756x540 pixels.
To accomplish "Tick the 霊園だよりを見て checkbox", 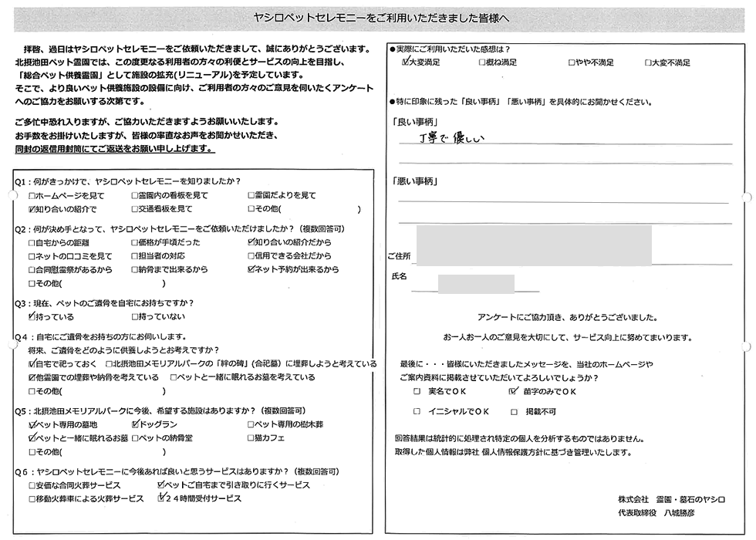I will (251, 196).
